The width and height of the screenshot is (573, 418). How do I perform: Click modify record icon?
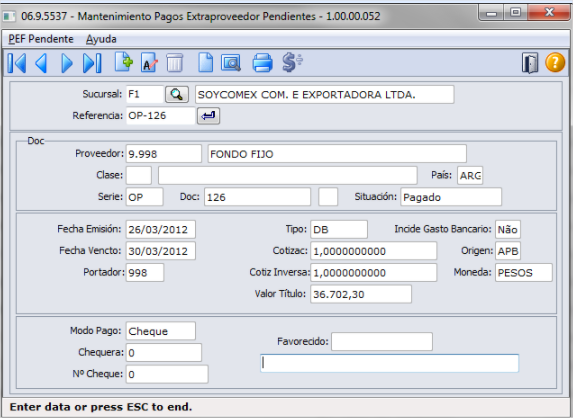(x=149, y=63)
